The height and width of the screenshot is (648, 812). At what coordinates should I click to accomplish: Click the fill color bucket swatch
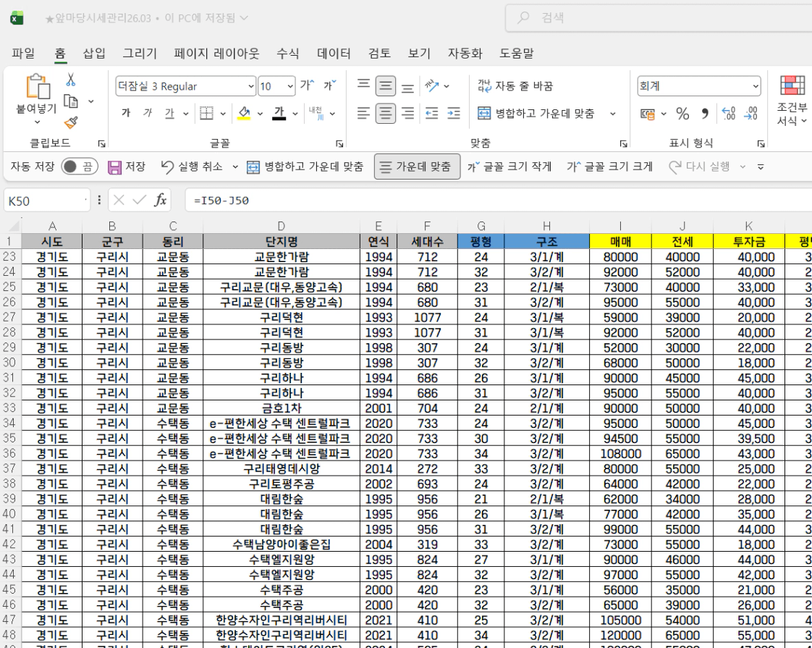(x=244, y=114)
